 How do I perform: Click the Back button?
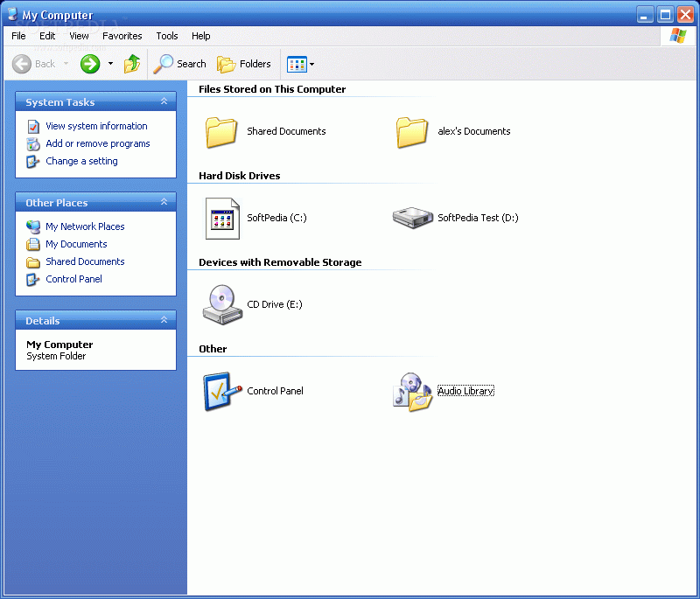click(x=33, y=64)
